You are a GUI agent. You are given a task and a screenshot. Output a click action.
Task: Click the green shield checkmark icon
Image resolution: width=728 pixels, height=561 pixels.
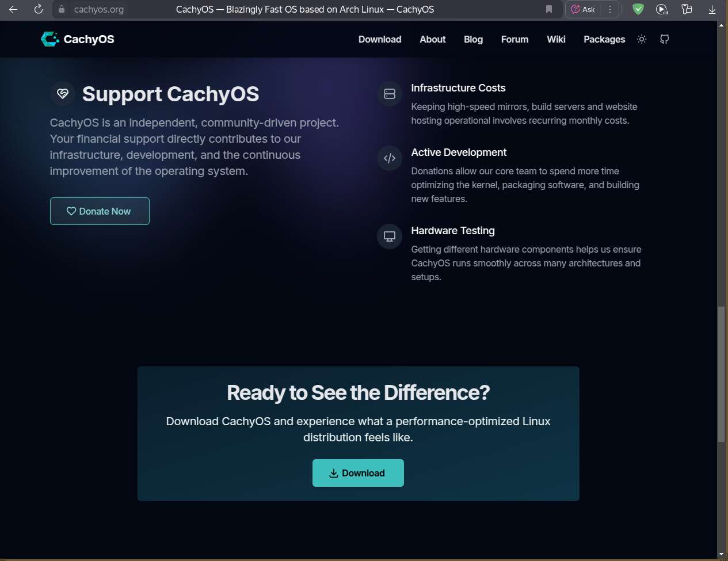(x=638, y=9)
